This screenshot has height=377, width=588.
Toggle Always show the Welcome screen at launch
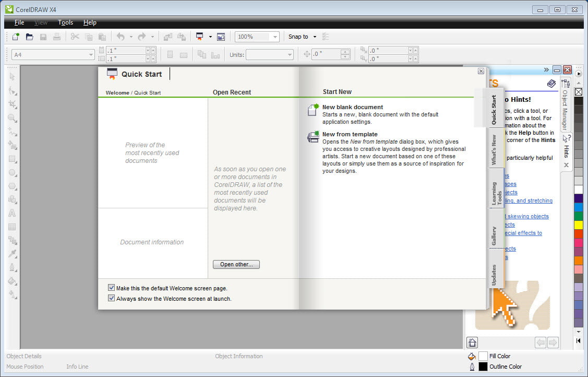(111, 298)
